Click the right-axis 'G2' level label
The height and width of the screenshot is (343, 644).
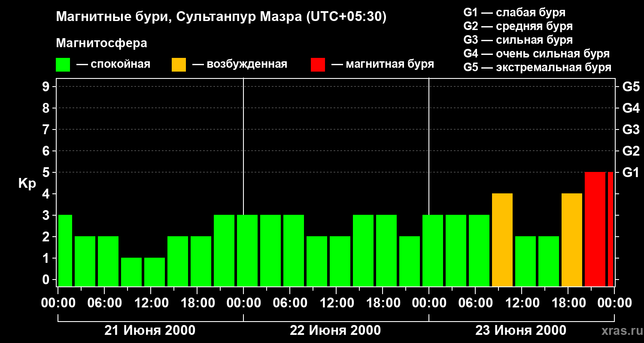631,151
